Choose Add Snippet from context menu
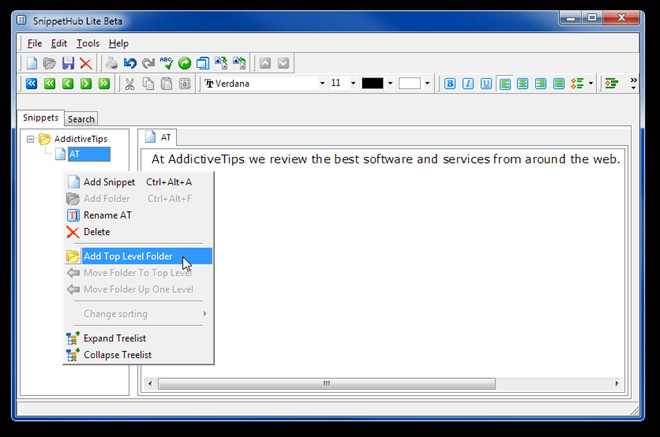The width and height of the screenshot is (660, 437). click(x=138, y=182)
